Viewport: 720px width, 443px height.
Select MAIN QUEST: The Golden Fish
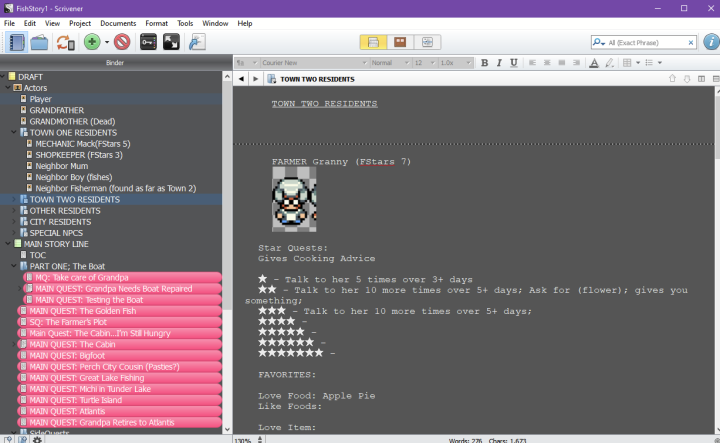point(83,311)
